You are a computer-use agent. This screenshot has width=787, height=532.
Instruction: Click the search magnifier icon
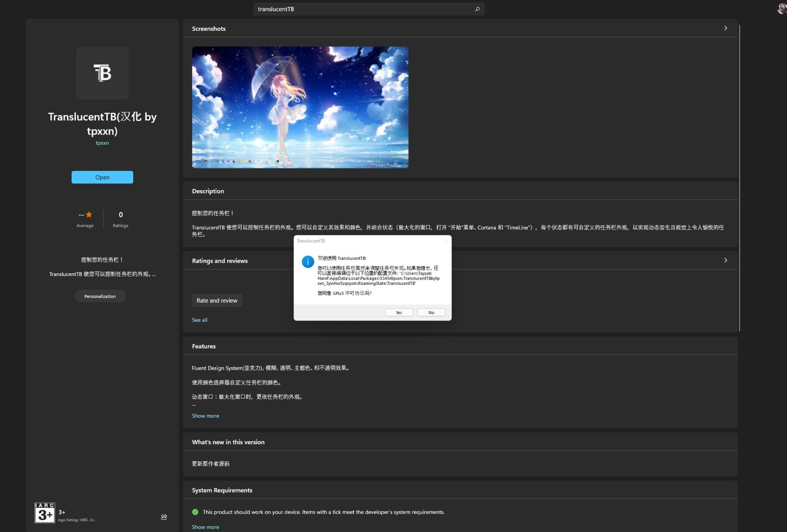coord(477,9)
